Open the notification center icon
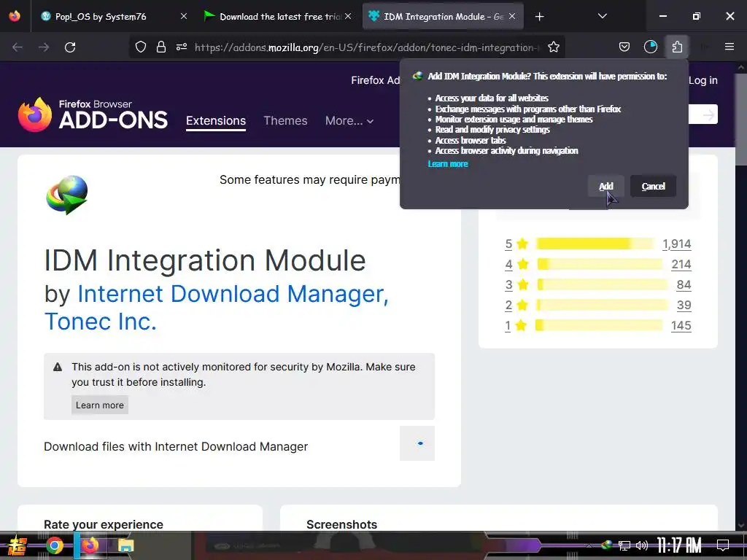This screenshot has width=747, height=560. click(x=723, y=545)
